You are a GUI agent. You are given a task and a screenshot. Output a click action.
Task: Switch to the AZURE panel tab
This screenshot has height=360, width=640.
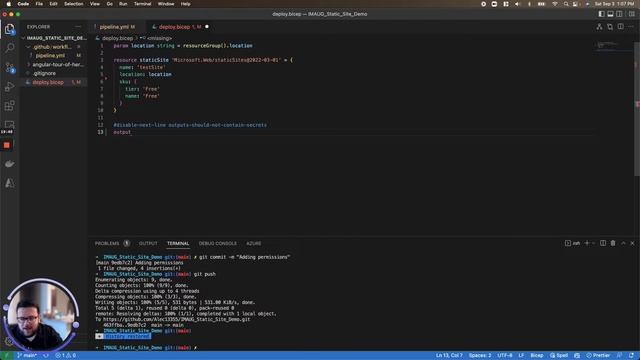[253, 243]
